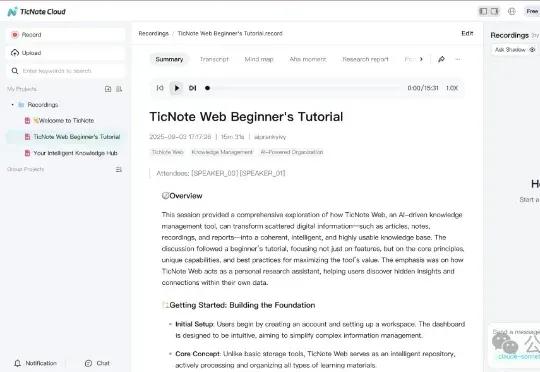The width and height of the screenshot is (540, 372).
Task: Click the Edit button
Action: click(x=467, y=33)
